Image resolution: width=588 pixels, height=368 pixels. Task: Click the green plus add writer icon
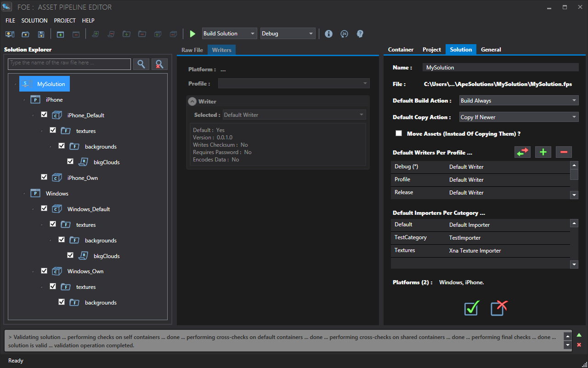coord(543,152)
